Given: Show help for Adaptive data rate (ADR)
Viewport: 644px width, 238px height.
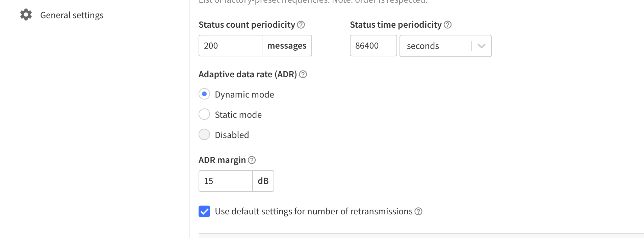Looking at the screenshot, I should click(303, 74).
